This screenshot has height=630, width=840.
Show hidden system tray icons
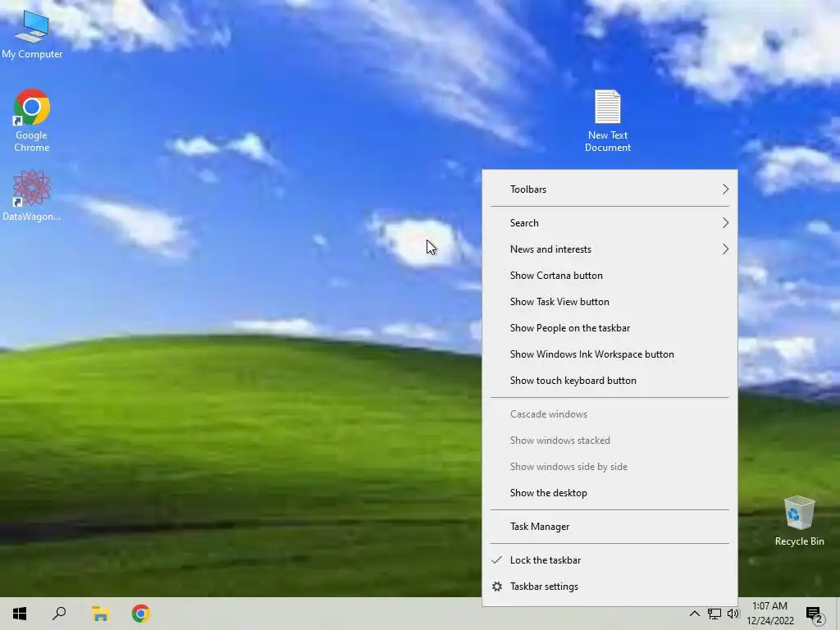click(x=694, y=614)
